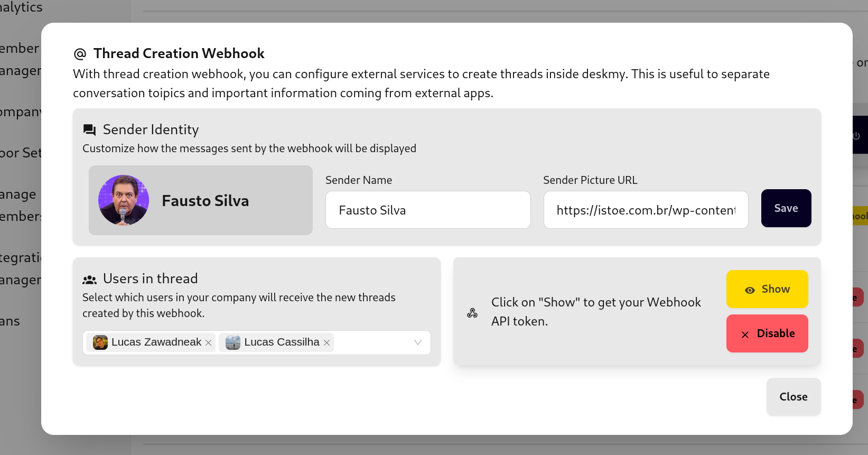This screenshot has width=868, height=455.
Task: Remove Lucas Cassilha from thread users
Action: click(x=327, y=343)
